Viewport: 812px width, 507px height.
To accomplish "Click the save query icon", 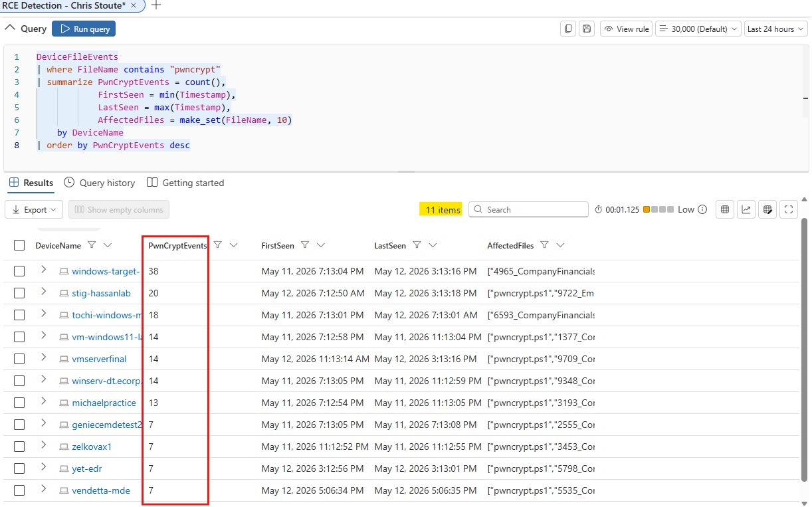I will 587,29.
